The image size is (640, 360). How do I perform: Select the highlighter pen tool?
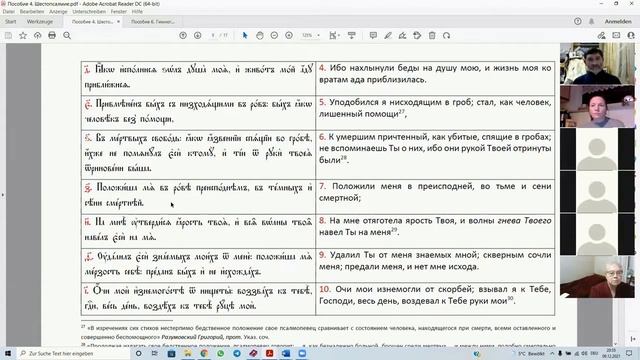coord(388,36)
